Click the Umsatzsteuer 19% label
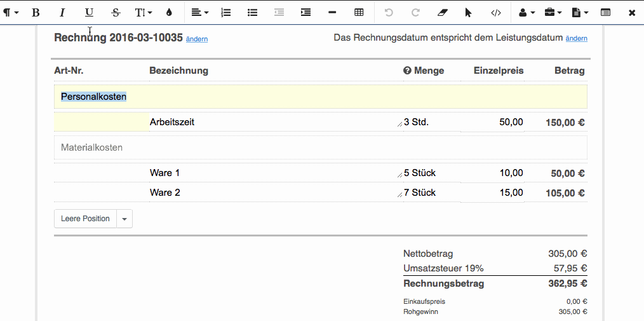Image resolution: width=644 pixels, height=321 pixels. click(x=443, y=268)
